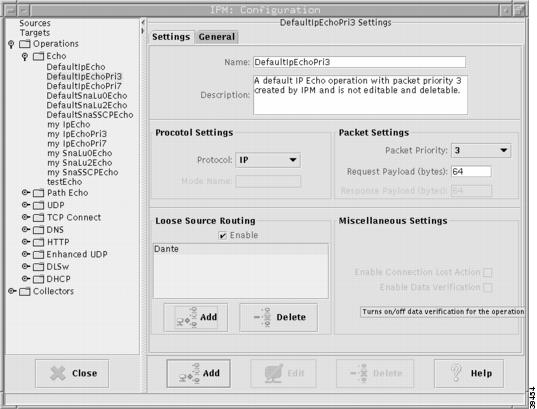Click the DNS folder icon
537x409 pixels.
tap(38, 230)
